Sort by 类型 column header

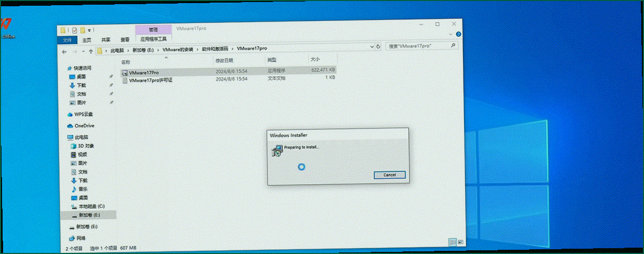tap(271, 60)
